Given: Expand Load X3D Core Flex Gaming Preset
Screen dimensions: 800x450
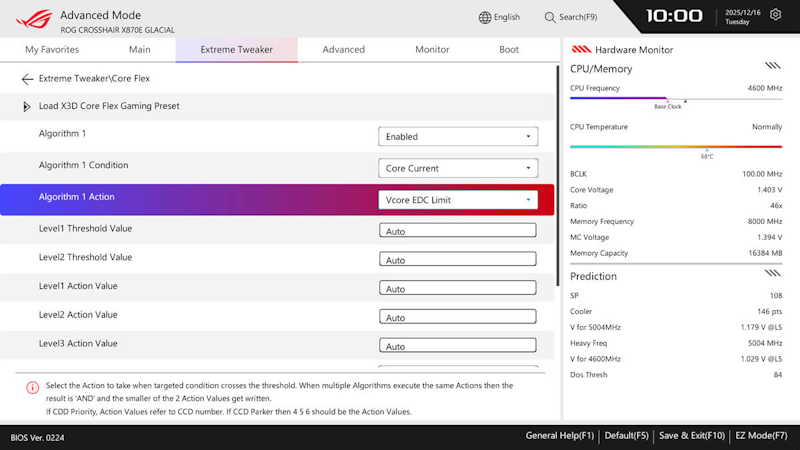Looking at the screenshot, I should [27, 106].
